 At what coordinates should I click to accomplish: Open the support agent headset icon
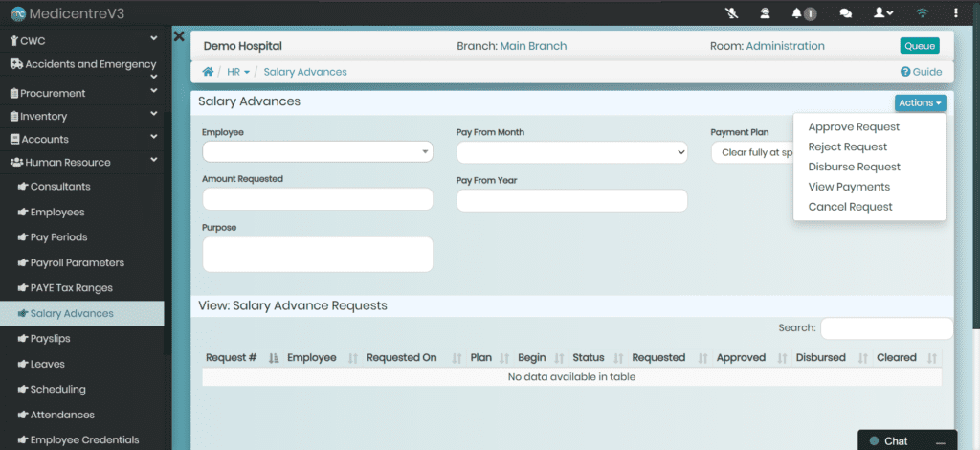765,12
